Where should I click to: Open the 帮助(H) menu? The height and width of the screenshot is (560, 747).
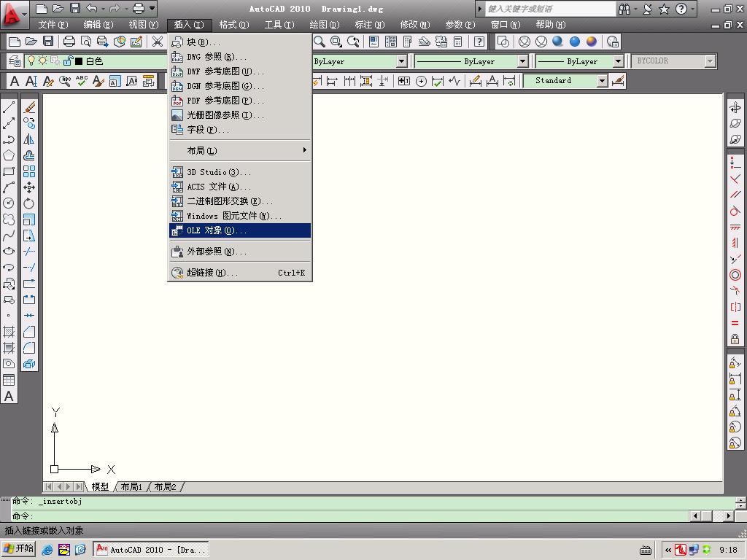[x=550, y=25]
